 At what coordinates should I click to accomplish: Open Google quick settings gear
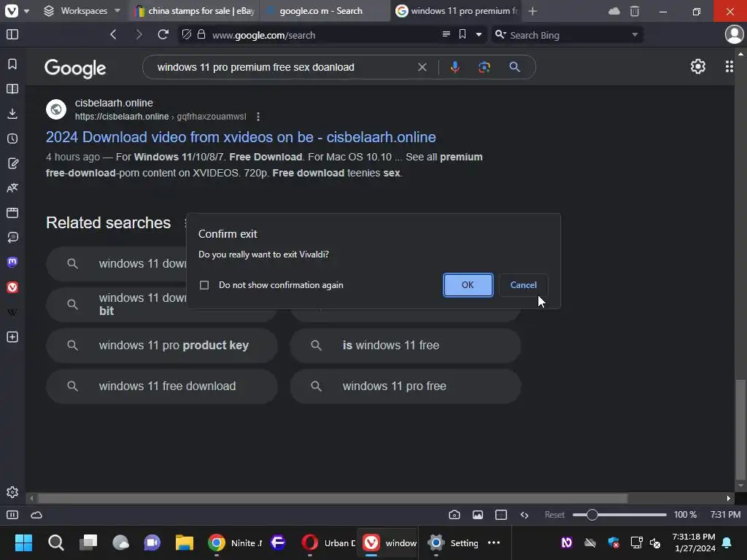(x=698, y=66)
